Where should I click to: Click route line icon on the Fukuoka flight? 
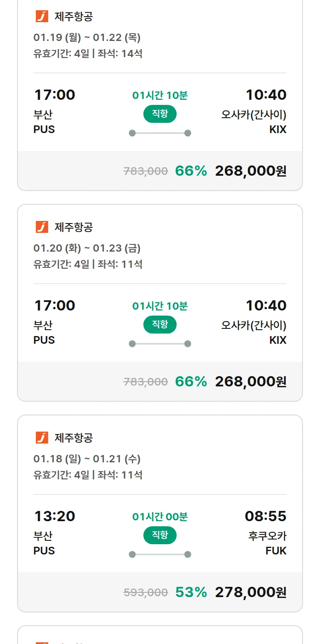pos(160,554)
